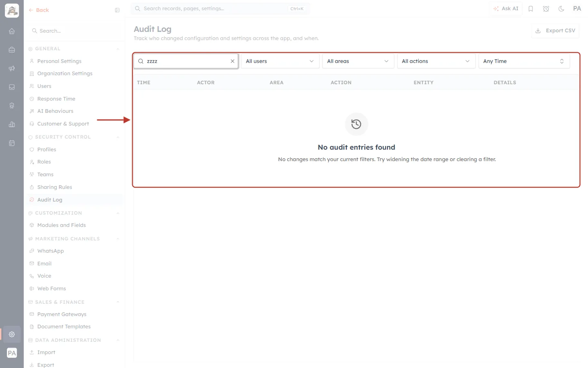Click the global Search records field
Image resolution: width=588 pixels, height=368 pixels.
[220, 9]
